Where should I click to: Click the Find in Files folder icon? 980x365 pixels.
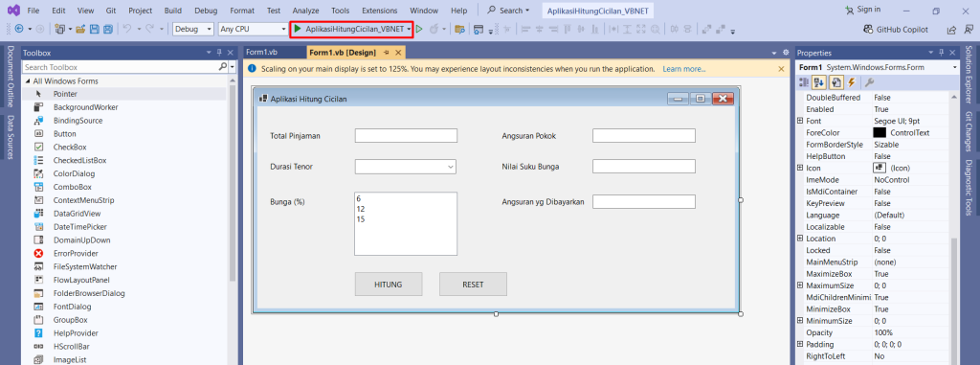click(x=460, y=29)
